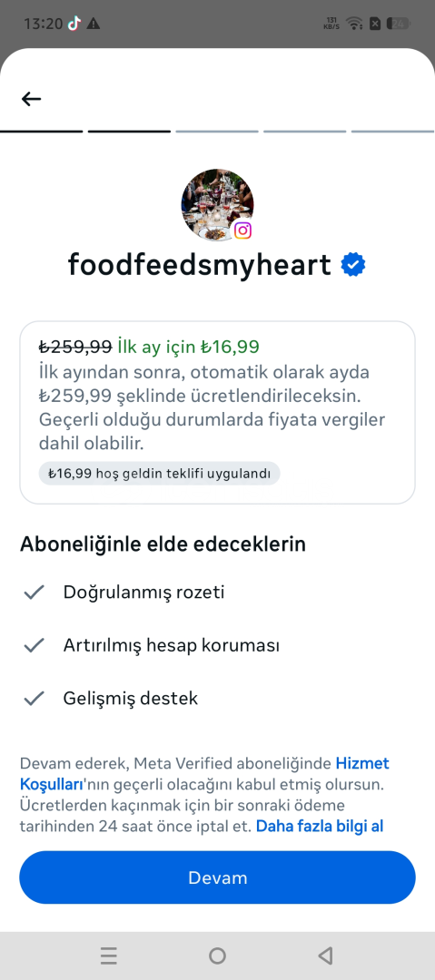Image resolution: width=435 pixels, height=980 pixels.
Task: Tap the Instagram logo on avatar
Action: (x=242, y=230)
